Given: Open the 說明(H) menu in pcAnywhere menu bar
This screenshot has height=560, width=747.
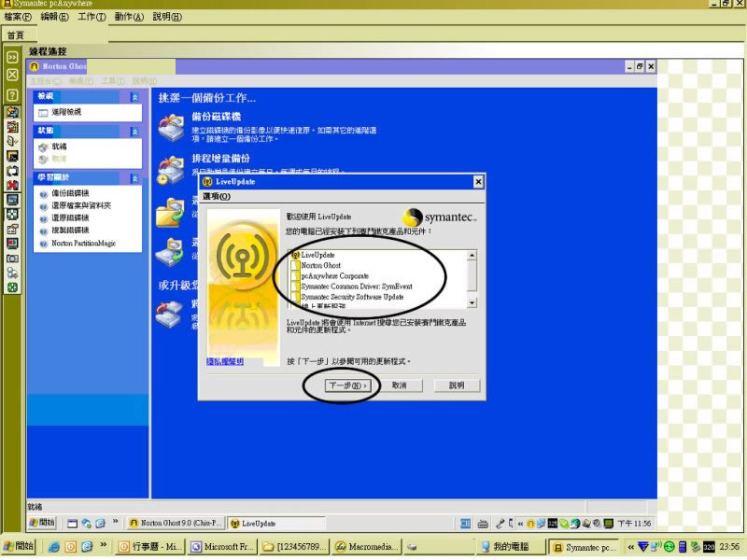Looking at the screenshot, I should click(x=167, y=17).
